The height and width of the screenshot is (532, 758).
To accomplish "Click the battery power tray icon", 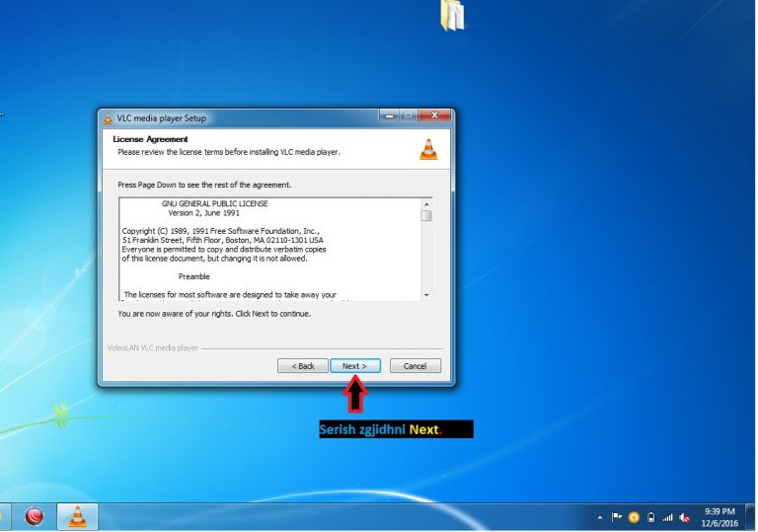I will (x=650, y=517).
